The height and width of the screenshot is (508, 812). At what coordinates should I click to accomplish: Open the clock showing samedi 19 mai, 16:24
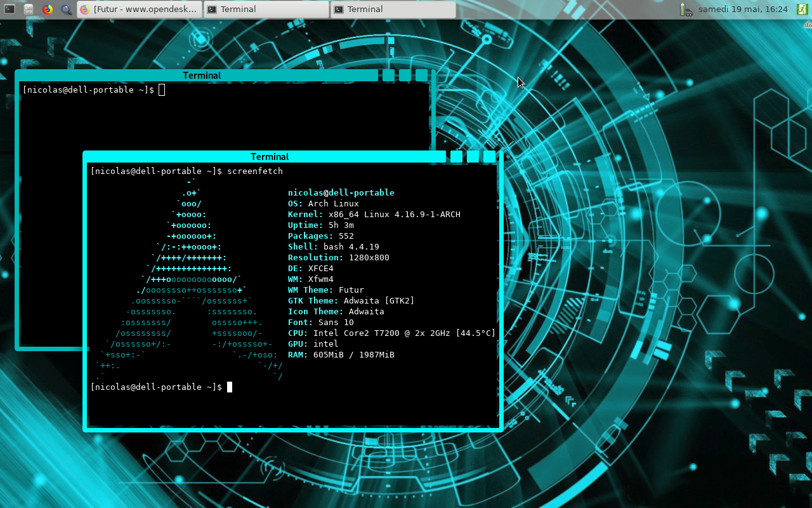743,10
